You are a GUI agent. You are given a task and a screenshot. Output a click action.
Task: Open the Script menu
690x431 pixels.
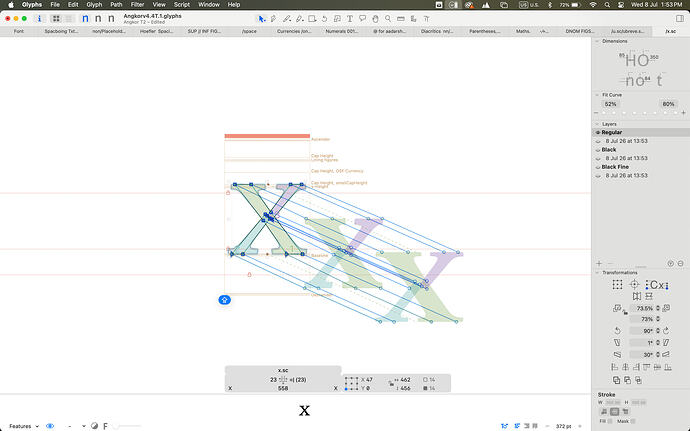click(182, 4)
